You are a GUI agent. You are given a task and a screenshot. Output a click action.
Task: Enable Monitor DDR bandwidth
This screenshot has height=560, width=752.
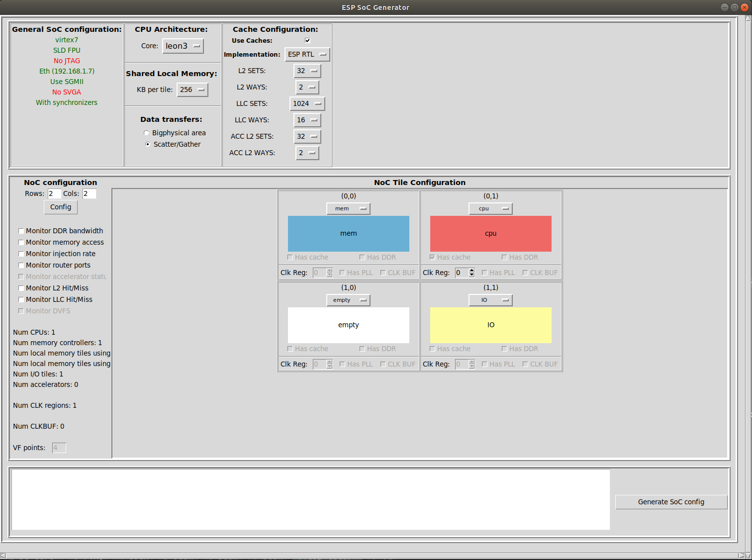coord(21,231)
